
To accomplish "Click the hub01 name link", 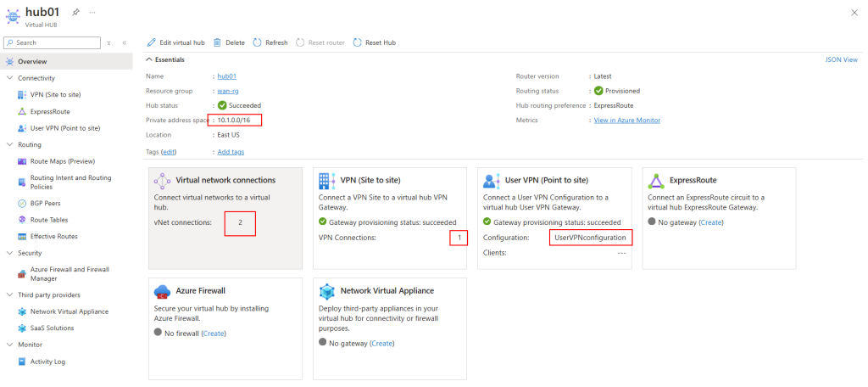I will click(227, 76).
